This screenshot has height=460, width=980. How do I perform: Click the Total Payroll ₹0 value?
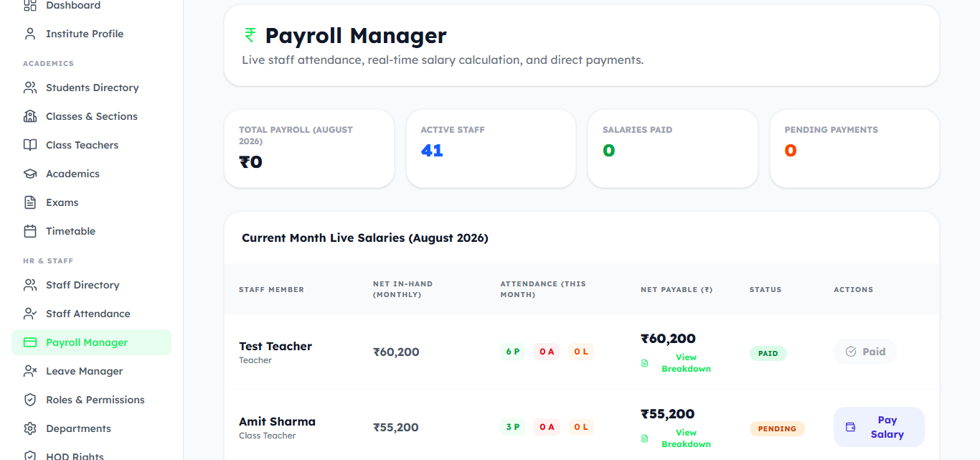[x=251, y=162]
